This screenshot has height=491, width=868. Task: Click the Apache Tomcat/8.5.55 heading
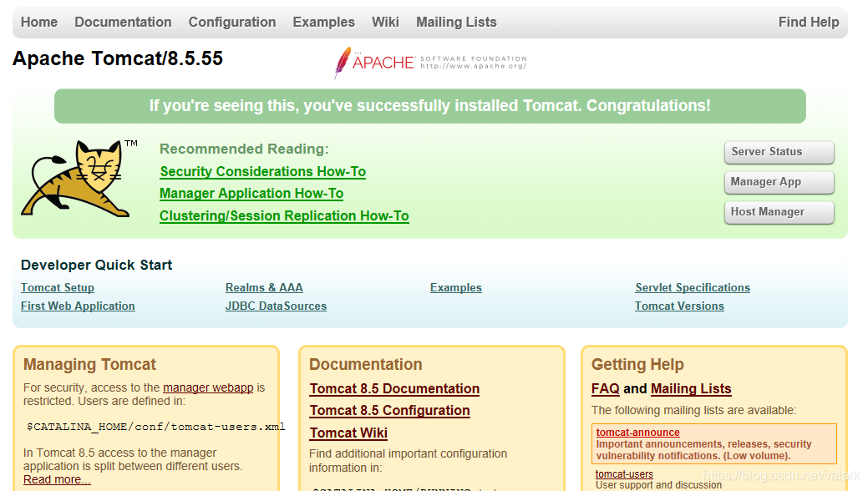[117, 58]
